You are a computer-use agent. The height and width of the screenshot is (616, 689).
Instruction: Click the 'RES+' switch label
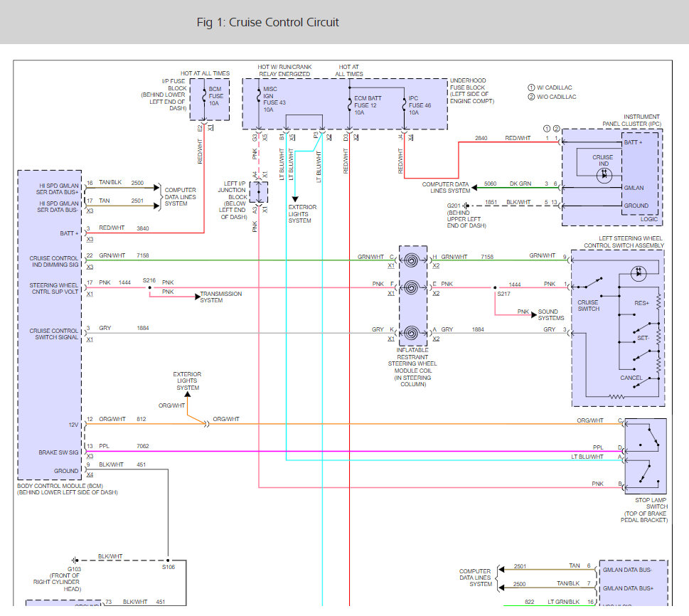point(641,303)
